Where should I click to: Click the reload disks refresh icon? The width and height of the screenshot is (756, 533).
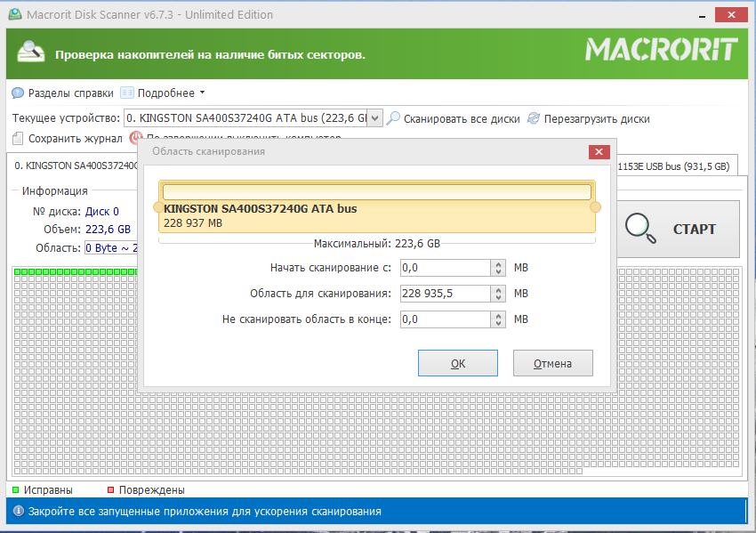(534, 118)
